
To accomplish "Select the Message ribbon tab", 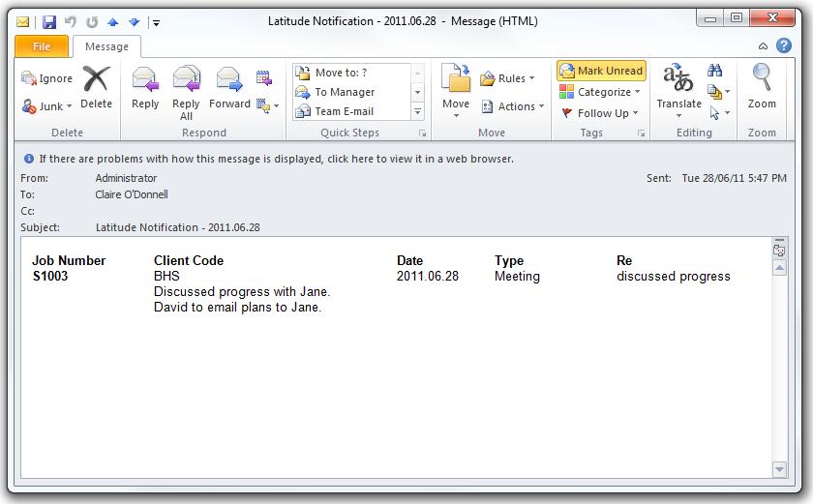I will pos(106,46).
